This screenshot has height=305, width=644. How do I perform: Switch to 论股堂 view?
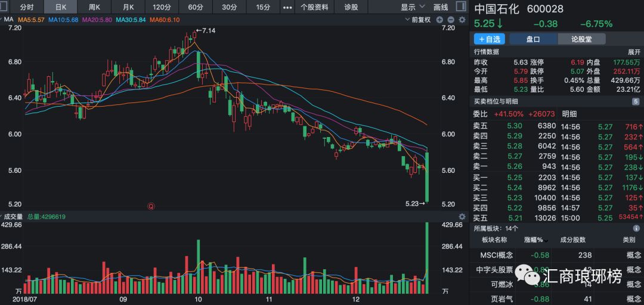coord(581,39)
